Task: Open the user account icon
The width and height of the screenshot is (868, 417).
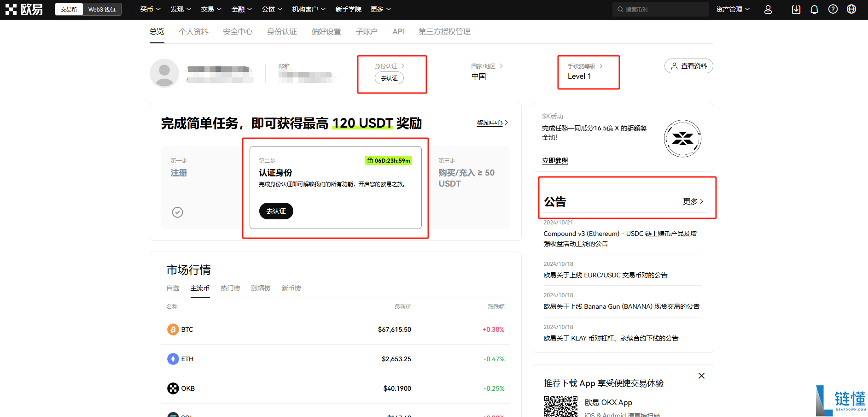Action: coord(768,9)
